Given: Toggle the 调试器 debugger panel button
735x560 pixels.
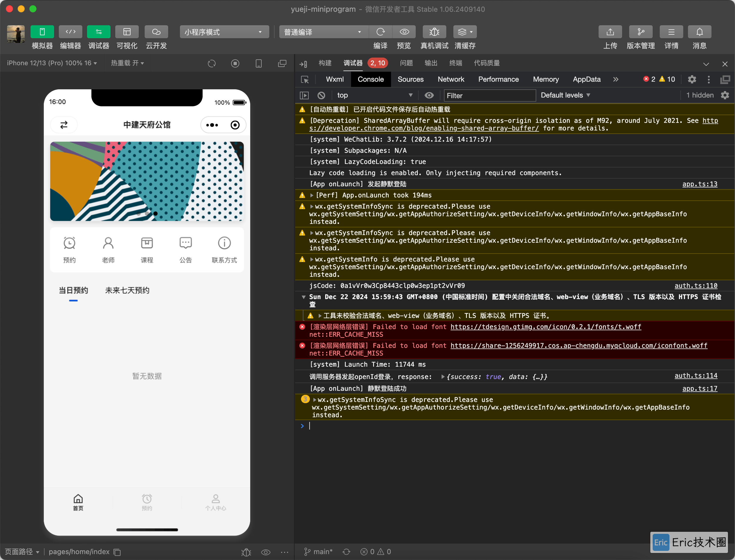Looking at the screenshot, I should (98, 32).
